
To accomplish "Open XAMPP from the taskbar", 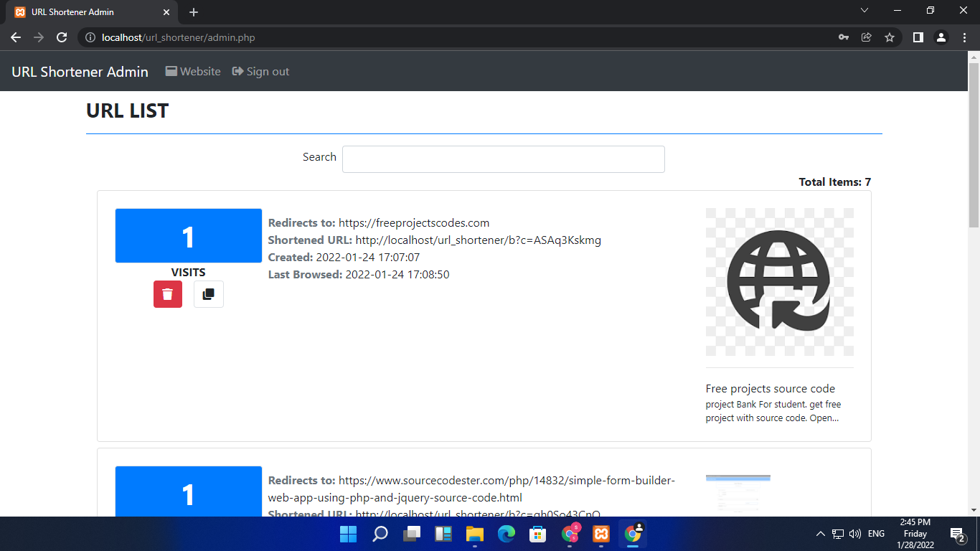I will click(600, 534).
